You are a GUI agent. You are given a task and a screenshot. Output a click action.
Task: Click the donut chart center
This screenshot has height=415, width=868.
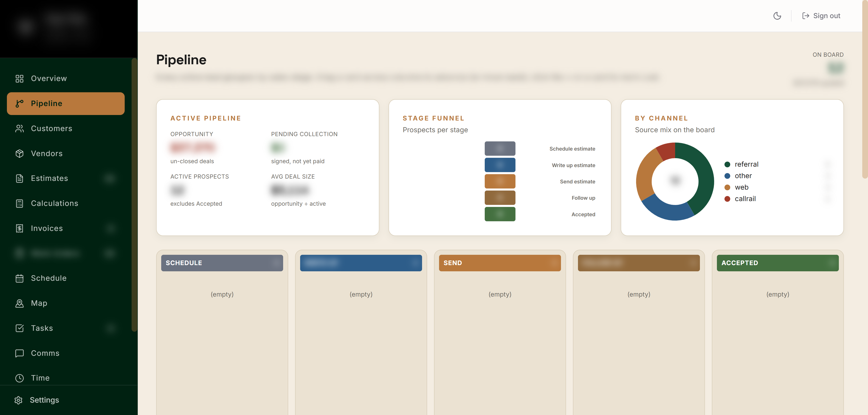coord(675,181)
